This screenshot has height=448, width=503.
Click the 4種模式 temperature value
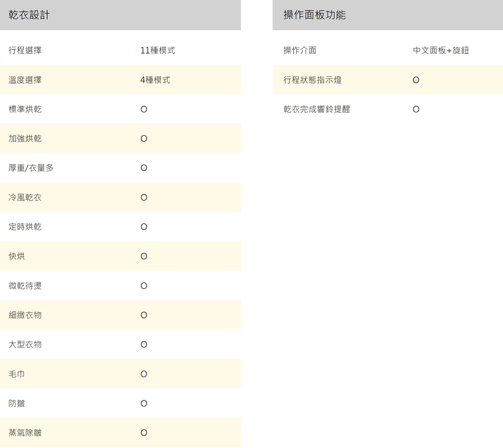pos(155,80)
